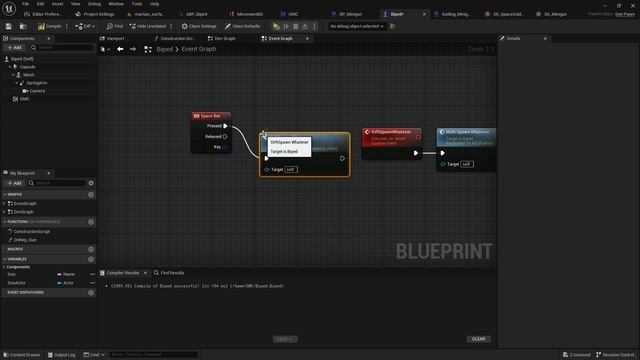Click the icon beside debug object selector
Screen dimensions: 640x360
[x=393, y=26]
